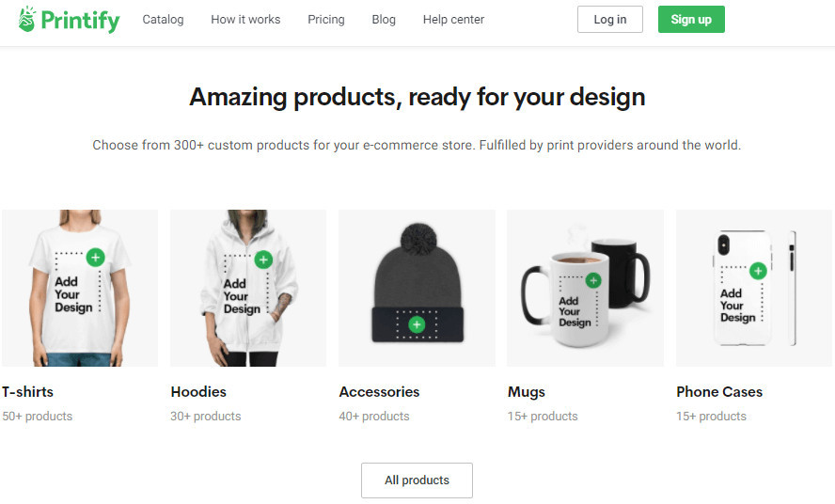Visit the Blog link

[x=384, y=20]
